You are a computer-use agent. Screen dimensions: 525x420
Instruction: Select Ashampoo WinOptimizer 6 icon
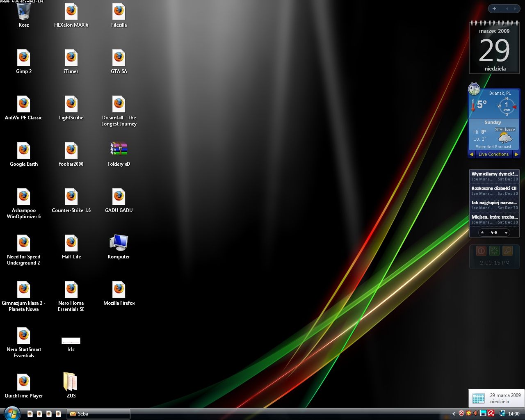(24, 203)
